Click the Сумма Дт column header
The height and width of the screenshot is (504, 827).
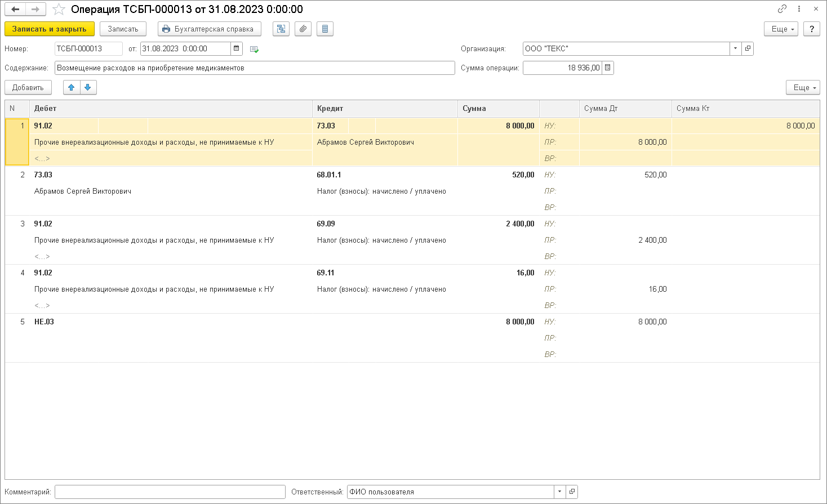625,108
